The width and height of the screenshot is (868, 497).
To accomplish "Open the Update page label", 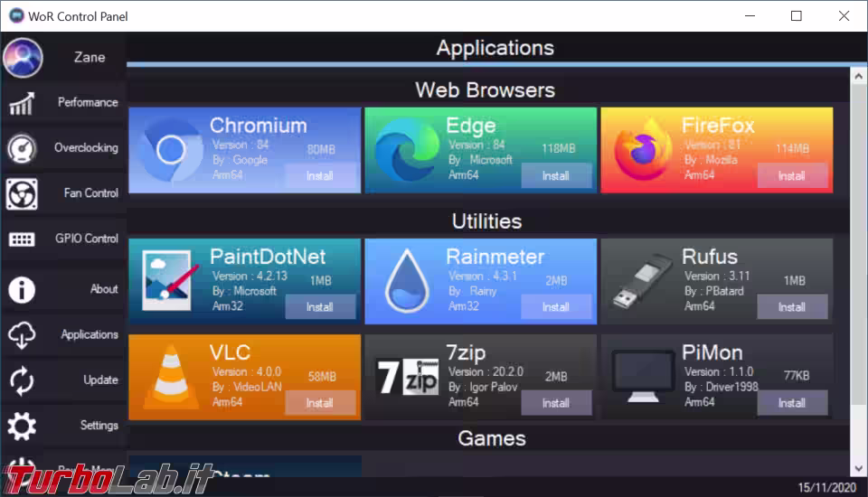I will coord(100,380).
